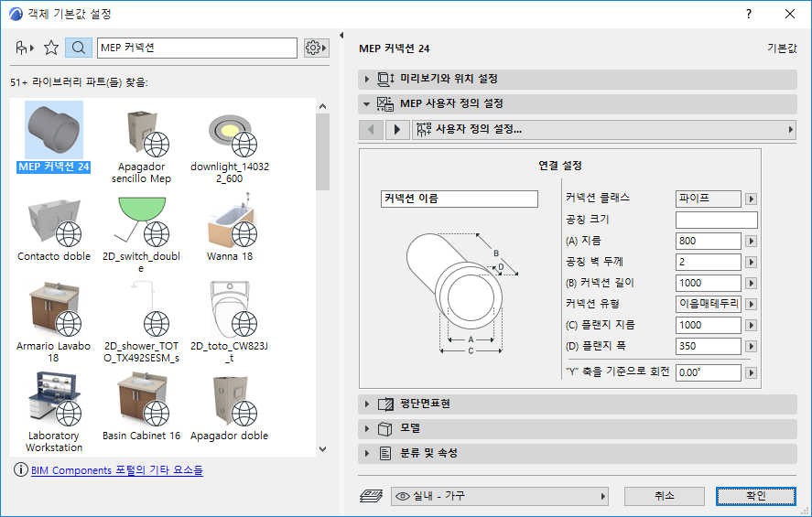The image size is (812, 517).
Task: Open the 공칭 벽 두께 arrow button
Action: [x=751, y=263]
